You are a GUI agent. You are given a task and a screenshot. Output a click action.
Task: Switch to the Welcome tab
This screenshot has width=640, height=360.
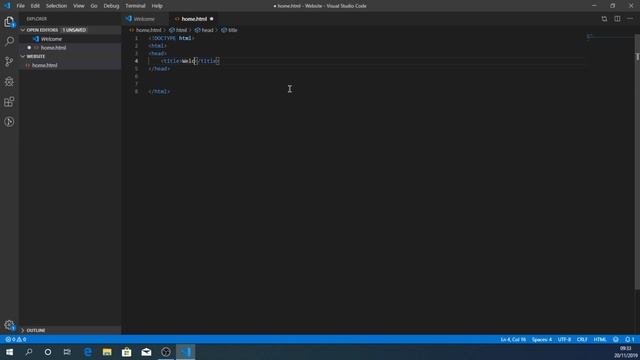tap(145, 19)
